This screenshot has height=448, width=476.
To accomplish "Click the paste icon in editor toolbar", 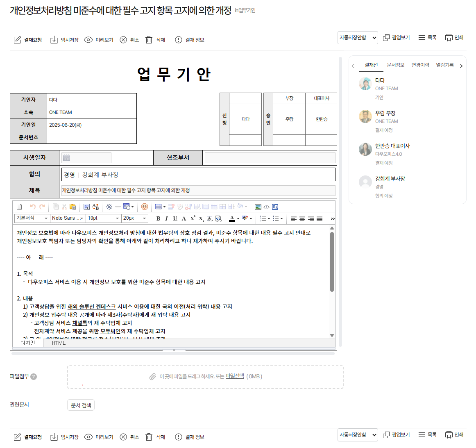I will pyautogui.click(x=73, y=207).
